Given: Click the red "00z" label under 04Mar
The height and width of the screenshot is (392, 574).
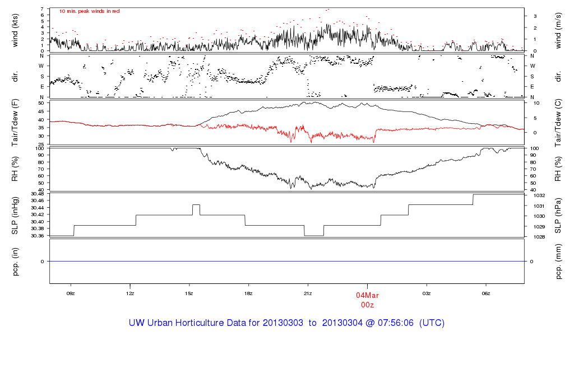Looking at the screenshot, I should [x=368, y=305].
